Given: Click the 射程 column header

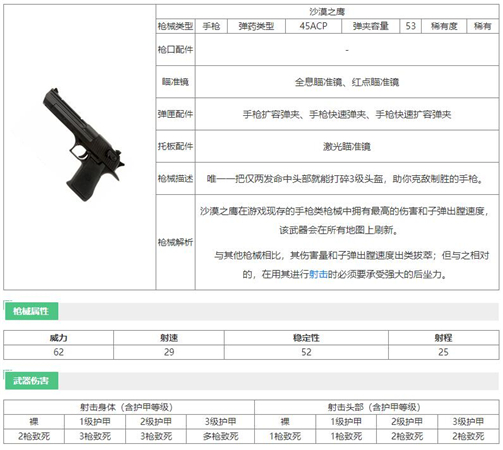Looking at the screenshot, I should point(443,338).
